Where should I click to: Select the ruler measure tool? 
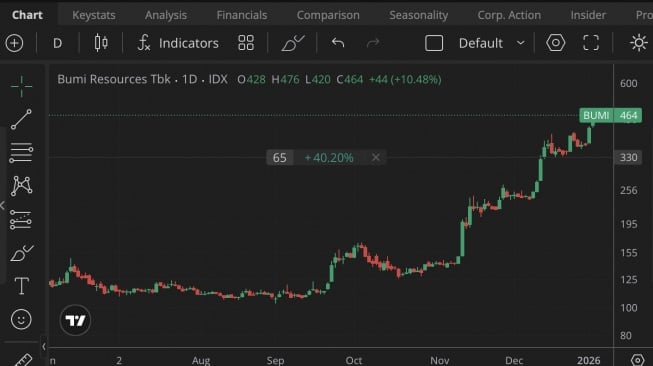(x=23, y=361)
